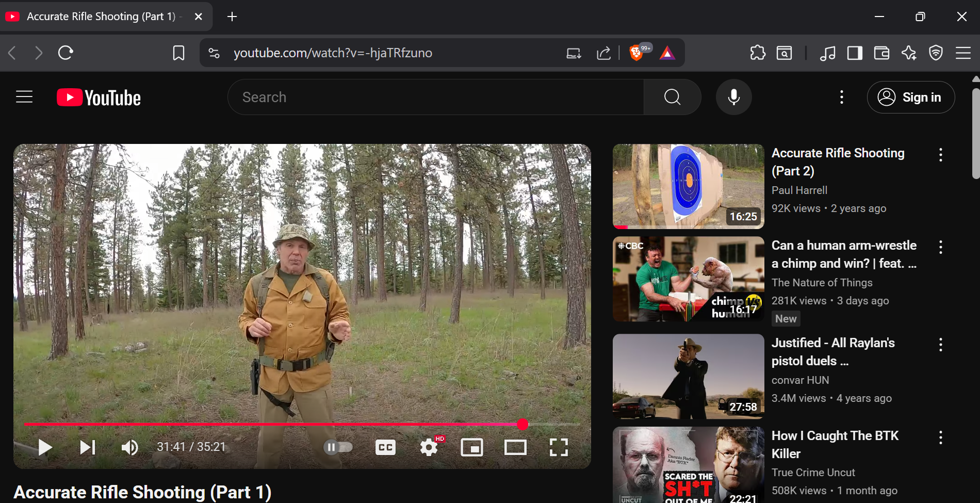Open the music note playlist icon

[x=827, y=53]
